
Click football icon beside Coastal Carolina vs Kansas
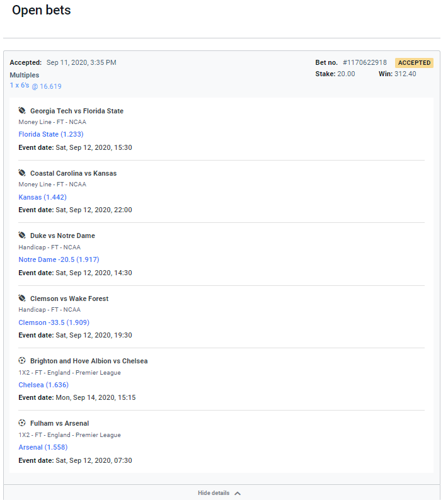tap(22, 173)
